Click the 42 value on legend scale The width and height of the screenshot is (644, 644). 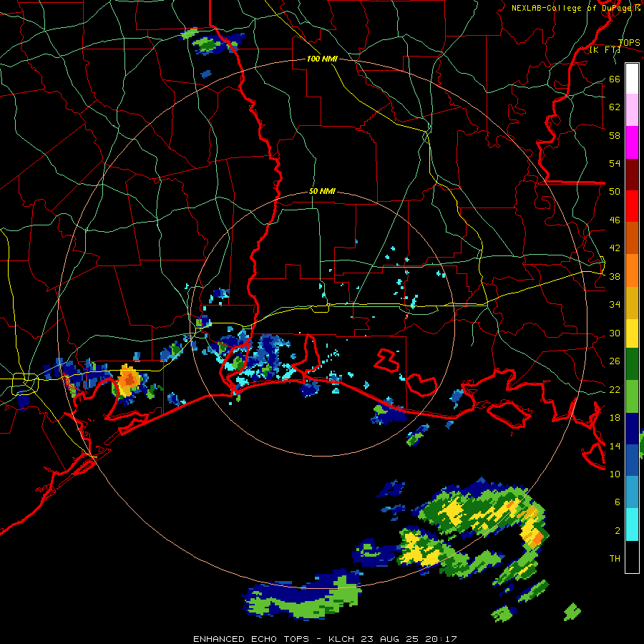pyautogui.click(x=615, y=248)
